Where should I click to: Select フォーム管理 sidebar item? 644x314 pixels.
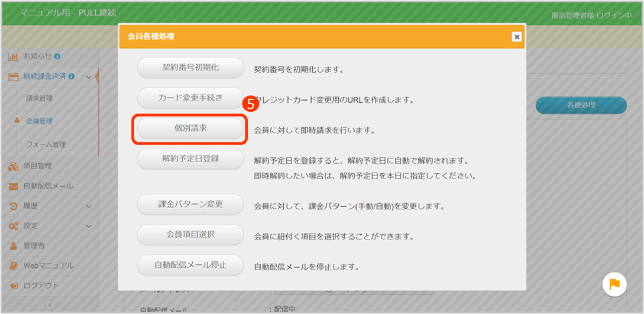click(46, 144)
